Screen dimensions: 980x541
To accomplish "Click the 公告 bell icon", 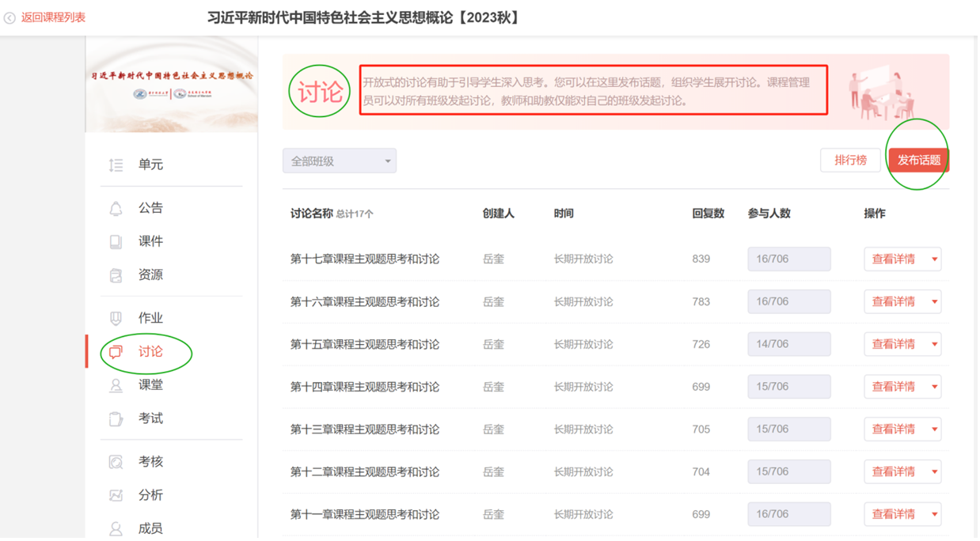I will [116, 209].
